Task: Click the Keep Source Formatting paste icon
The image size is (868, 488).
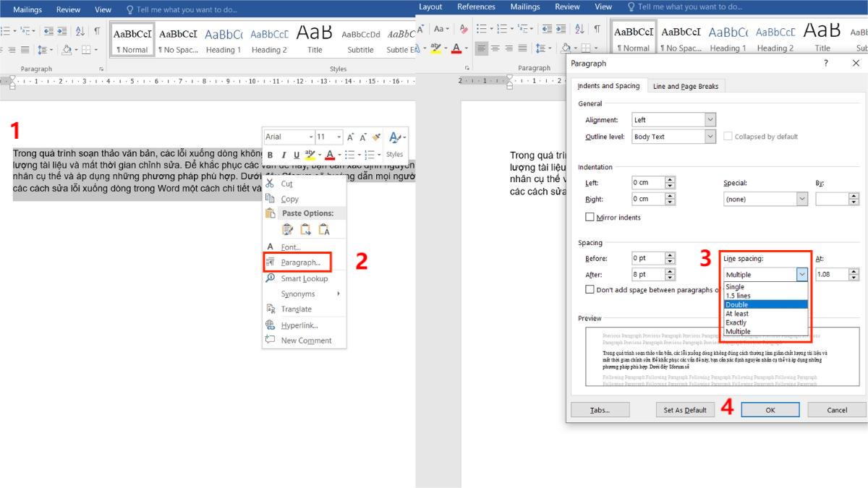Action: click(287, 230)
